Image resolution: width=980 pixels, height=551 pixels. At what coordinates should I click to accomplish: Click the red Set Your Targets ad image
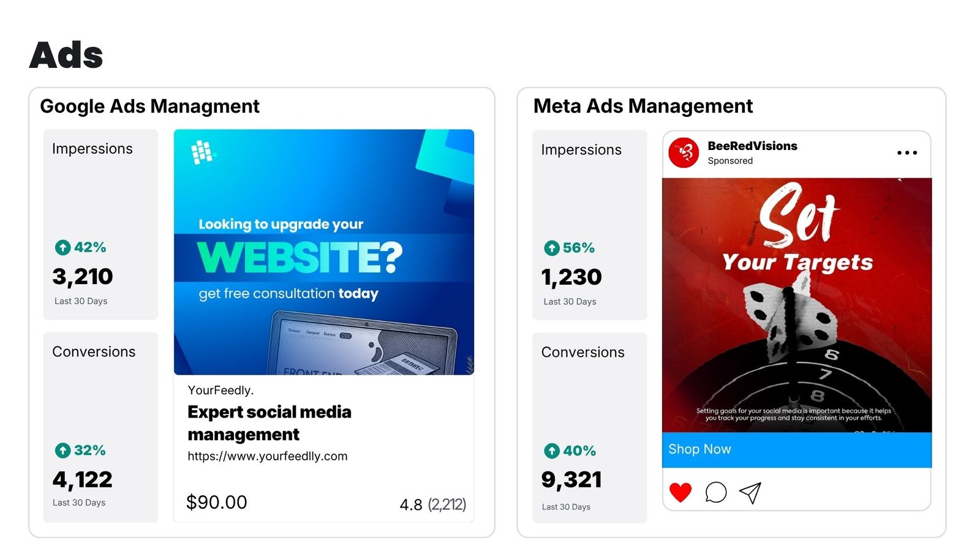coord(797,305)
